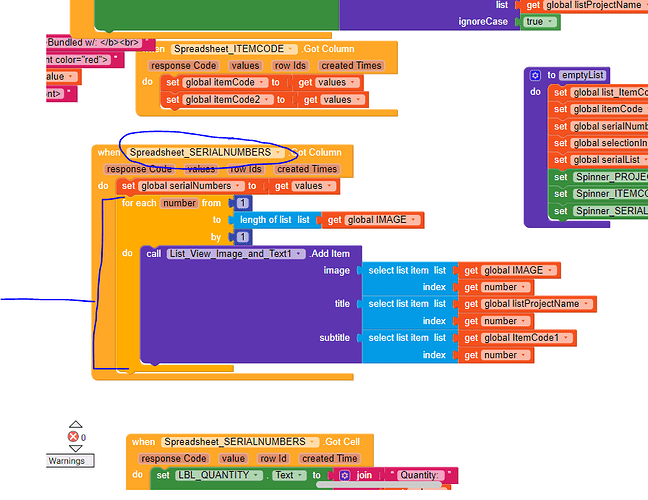This screenshot has height=500, width=648.
Task: Click 'response Code' parameter in the ITEMCODE Got Column event
Action: 183,66
